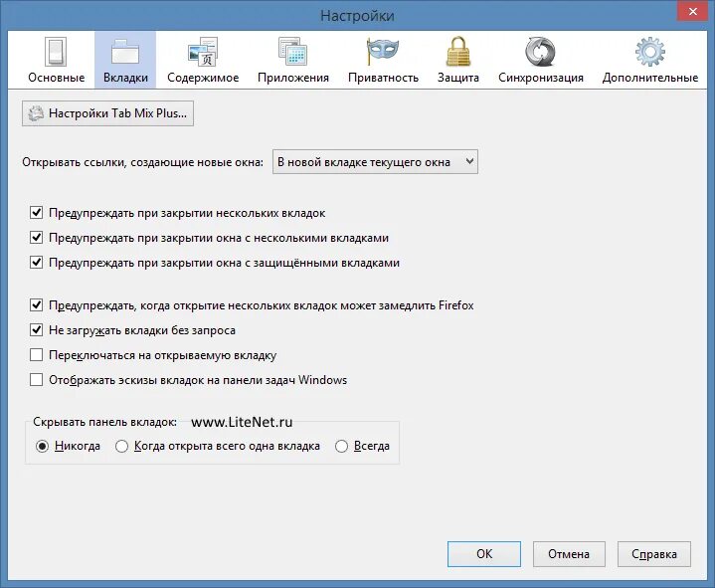Select the Всегда radio option
The width and height of the screenshot is (715, 588).
[x=341, y=446]
